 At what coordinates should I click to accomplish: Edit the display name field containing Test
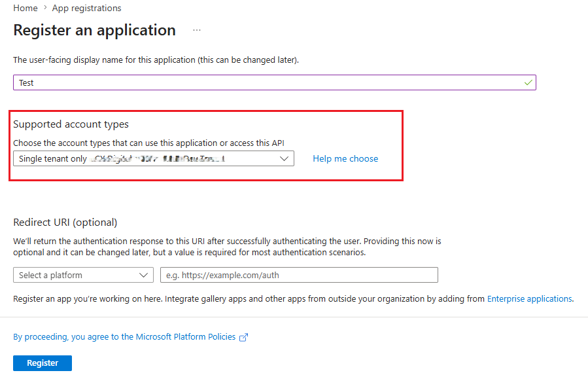(275, 82)
